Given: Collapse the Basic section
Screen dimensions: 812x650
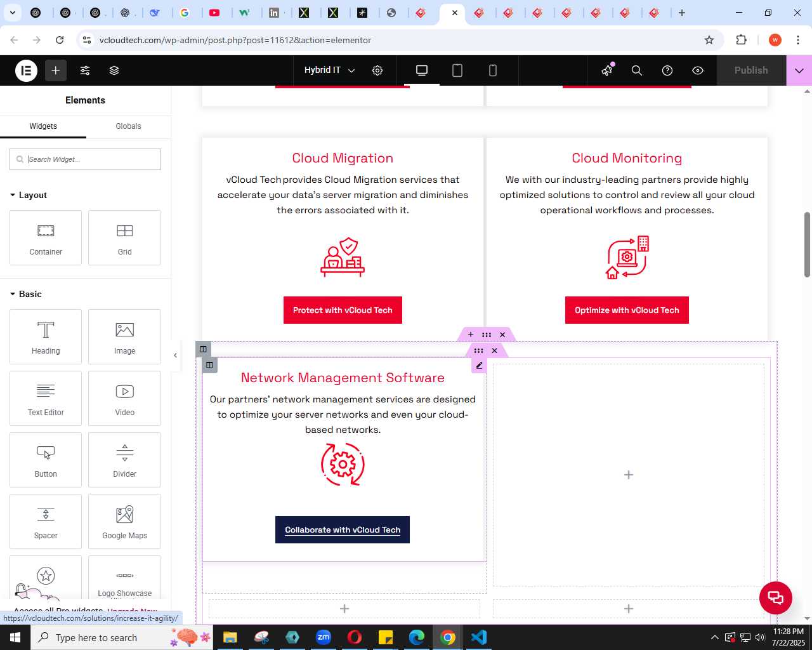Looking at the screenshot, I should 26,294.
